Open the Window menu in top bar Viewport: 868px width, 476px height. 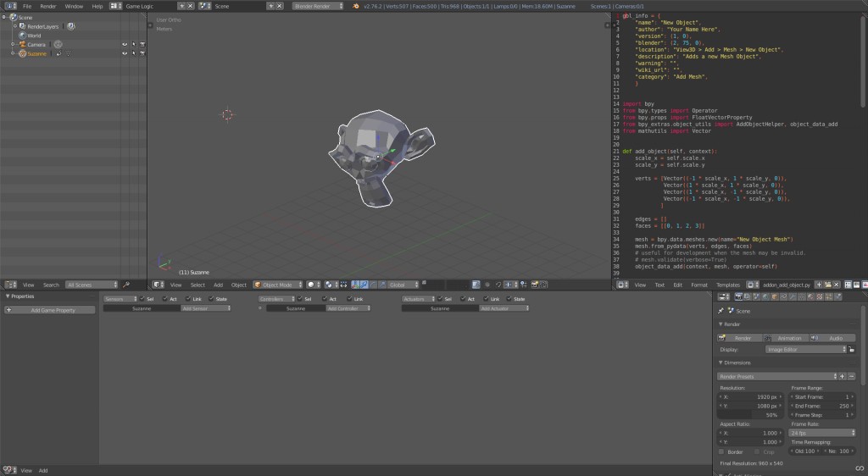point(74,6)
